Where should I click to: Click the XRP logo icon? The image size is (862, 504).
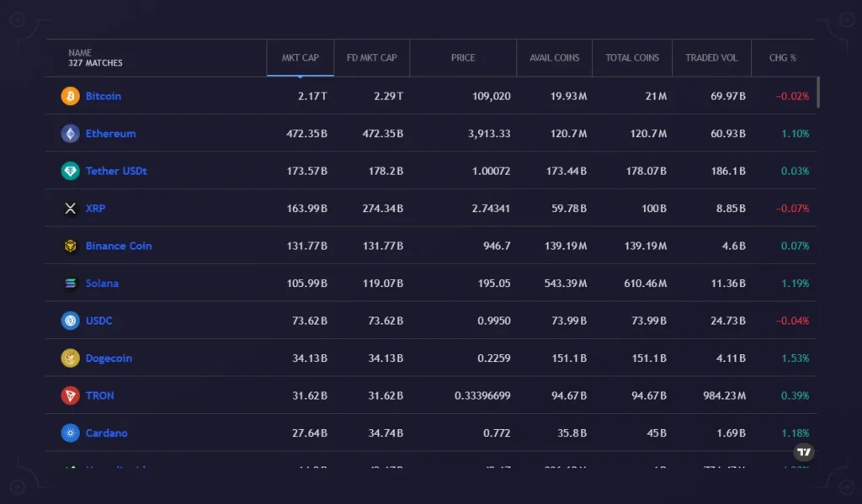(x=70, y=209)
